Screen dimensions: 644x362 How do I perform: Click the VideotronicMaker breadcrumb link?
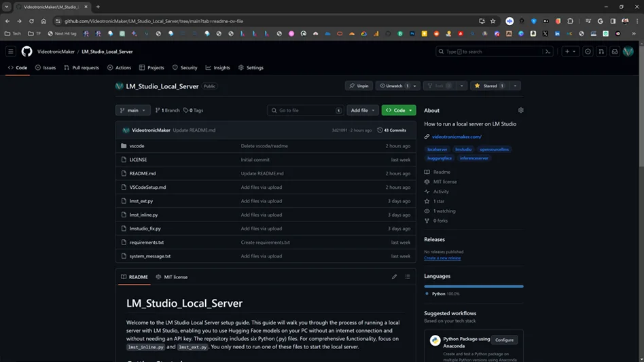[x=56, y=52]
